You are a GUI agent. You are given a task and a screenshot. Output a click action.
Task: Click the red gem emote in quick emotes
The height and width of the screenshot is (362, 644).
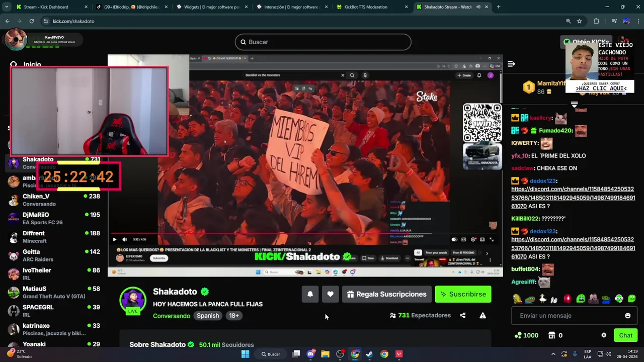tap(568, 299)
